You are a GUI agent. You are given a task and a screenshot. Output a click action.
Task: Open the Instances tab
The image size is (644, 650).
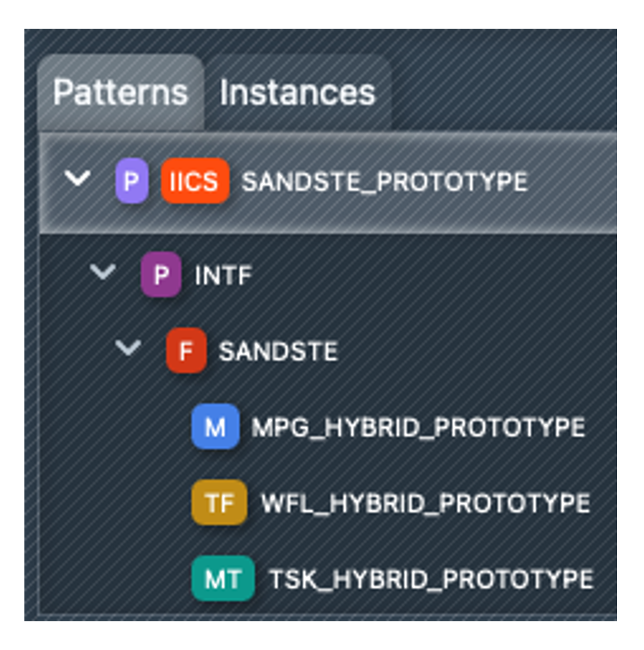(297, 93)
